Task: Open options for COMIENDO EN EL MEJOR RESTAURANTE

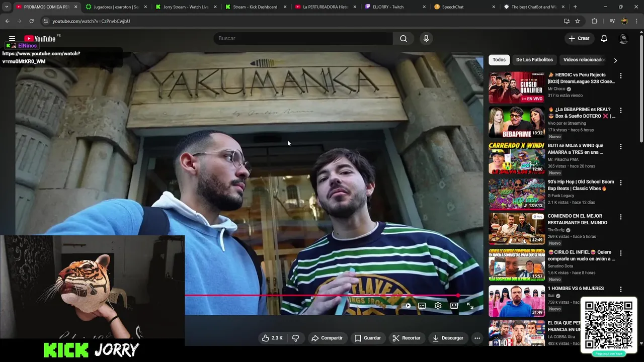Action: (x=621, y=217)
